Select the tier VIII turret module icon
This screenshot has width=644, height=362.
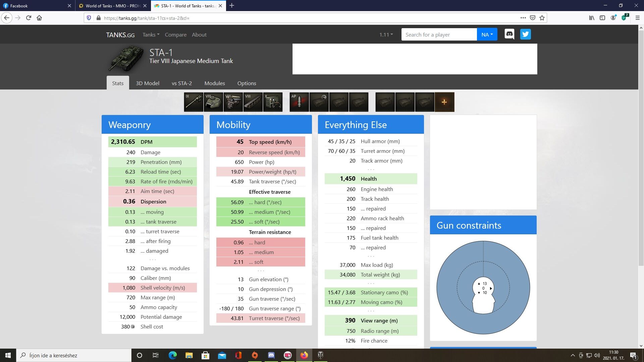tap(213, 102)
